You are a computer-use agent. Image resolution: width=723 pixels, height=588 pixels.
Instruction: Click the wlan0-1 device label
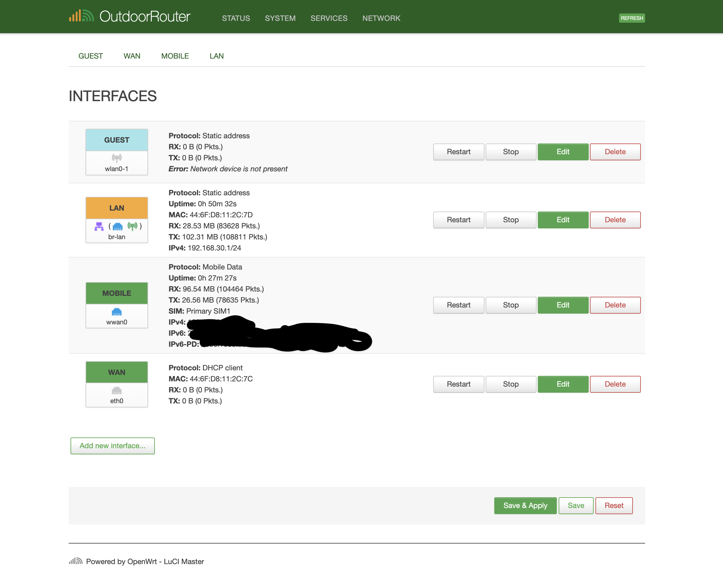tap(117, 169)
